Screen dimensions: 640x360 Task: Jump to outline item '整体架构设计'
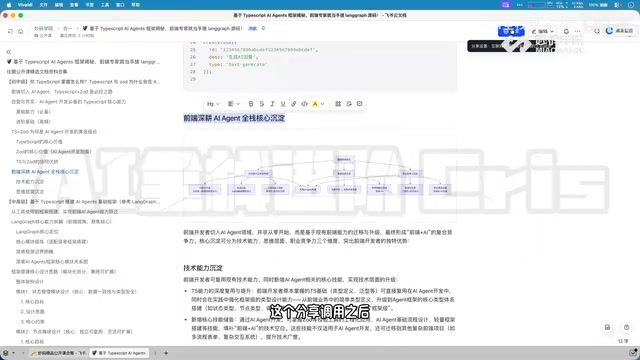click(29, 282)
